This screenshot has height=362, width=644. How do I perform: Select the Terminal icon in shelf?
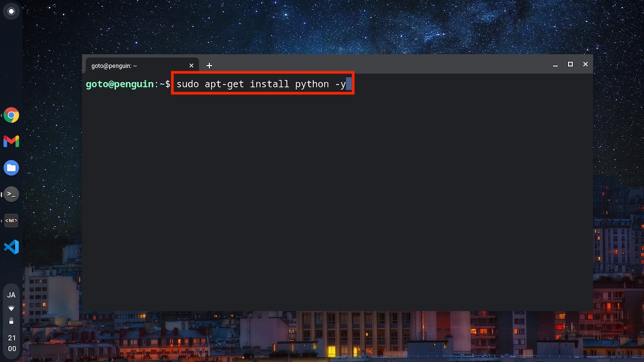pos(11,194)
